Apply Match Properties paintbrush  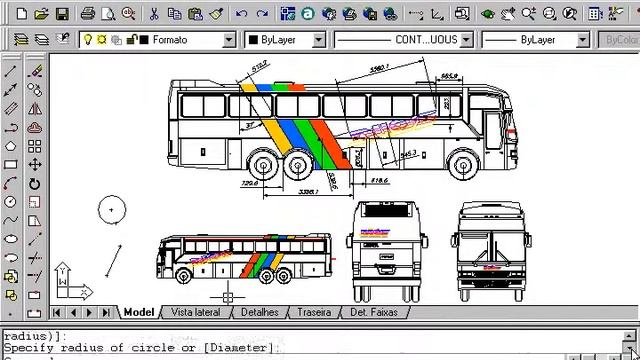point(216,14)
